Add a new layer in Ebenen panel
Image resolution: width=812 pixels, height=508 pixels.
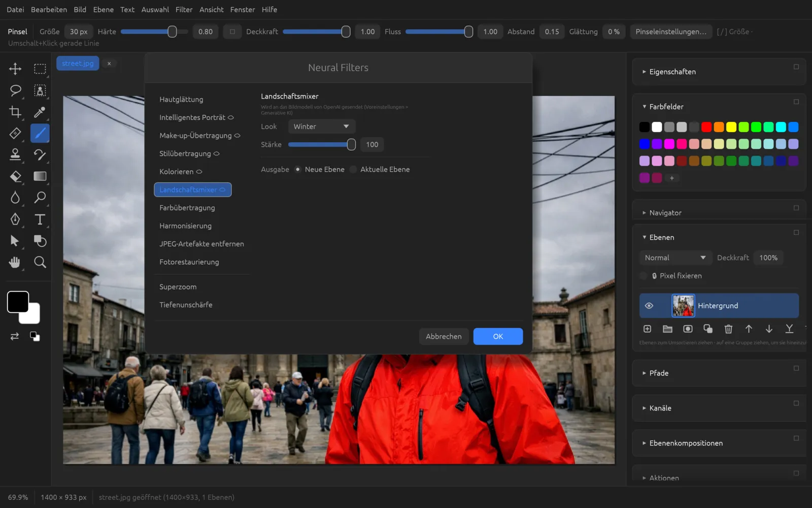[647, 329]
